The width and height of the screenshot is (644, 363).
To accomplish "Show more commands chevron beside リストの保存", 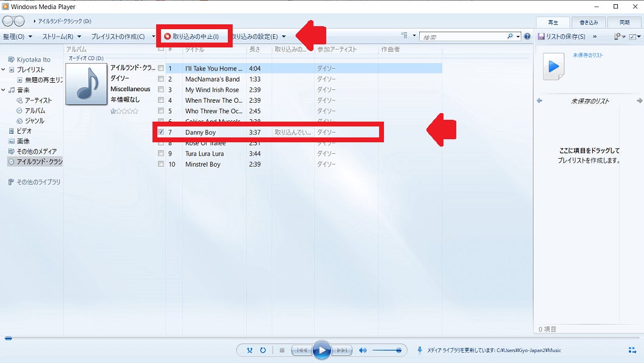I will coord(595,36).
